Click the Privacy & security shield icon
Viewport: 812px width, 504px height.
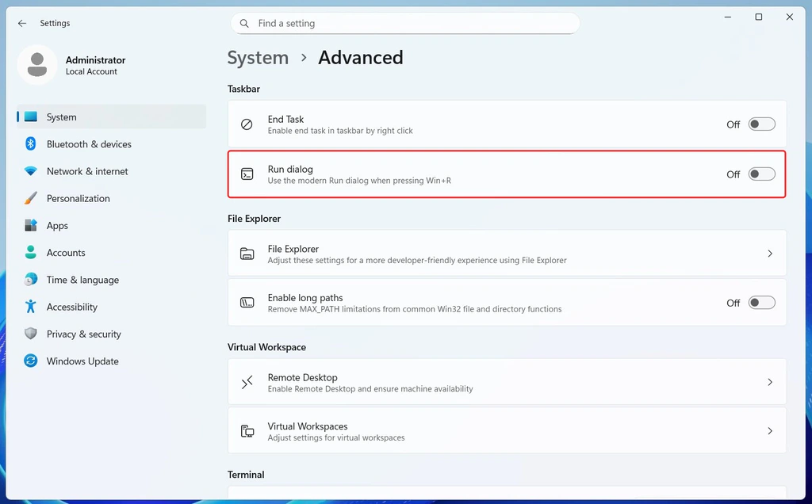pyautogui.click(x=31, y=334)
